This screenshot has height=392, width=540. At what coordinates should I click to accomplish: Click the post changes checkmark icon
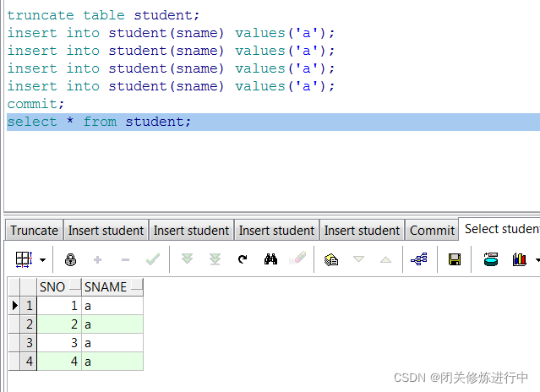tap(153, 259)
